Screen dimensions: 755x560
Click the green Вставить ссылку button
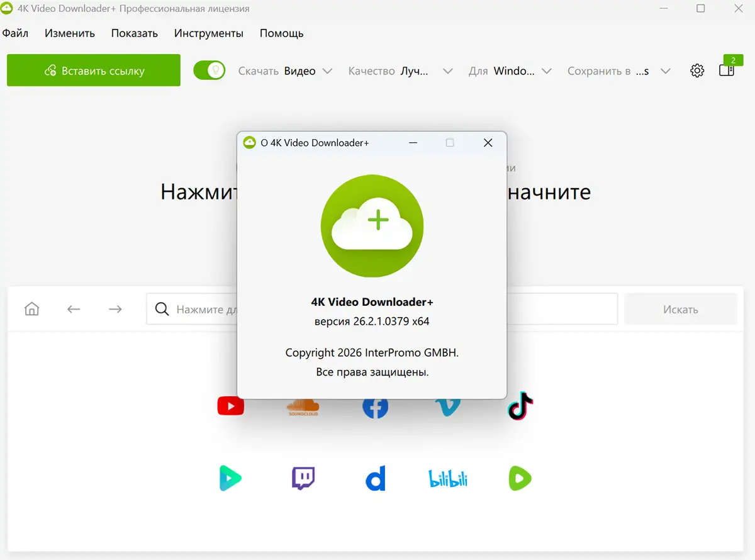point(94,70)
